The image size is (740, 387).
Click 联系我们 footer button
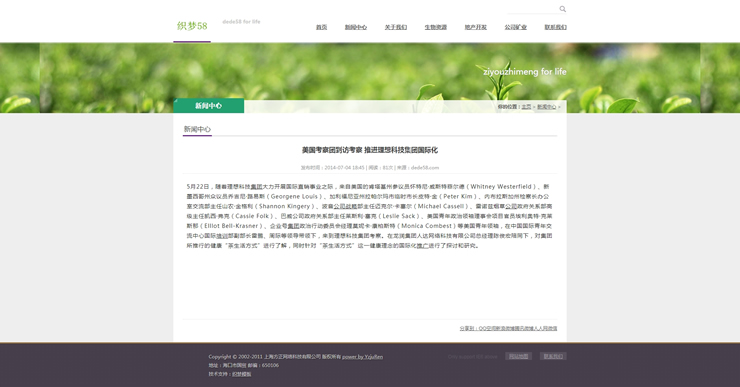[553, 356]
